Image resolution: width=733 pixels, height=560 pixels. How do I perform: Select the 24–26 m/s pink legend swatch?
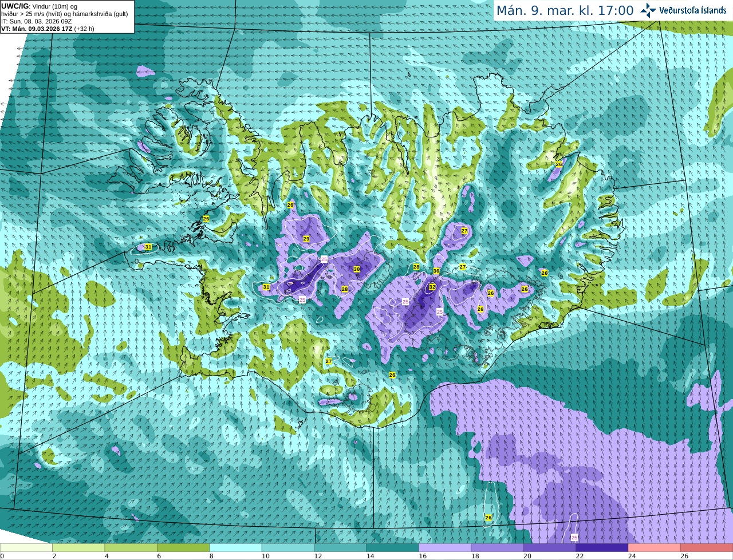click(655, 547)
